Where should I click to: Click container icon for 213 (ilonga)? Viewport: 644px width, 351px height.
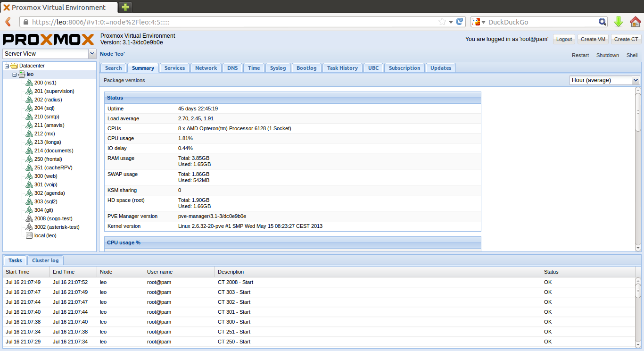point(29,142)
